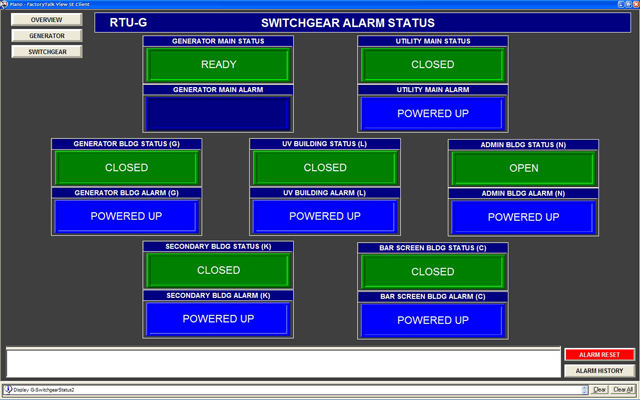The image size is (640, 400).
Task: Select Admin Bldg OPEN status indicator
Action: pyautogui.click(x=523, y=168)
